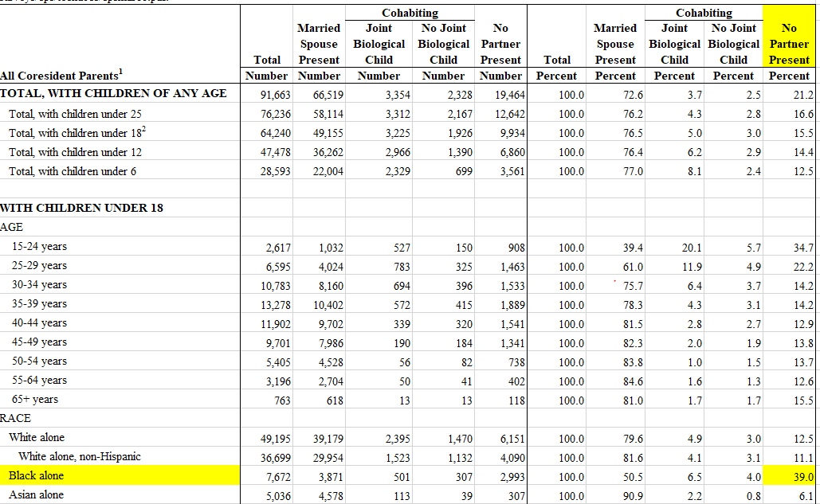
Task: Click the left 'Cohabiting' number header
Action: (410, 13)
